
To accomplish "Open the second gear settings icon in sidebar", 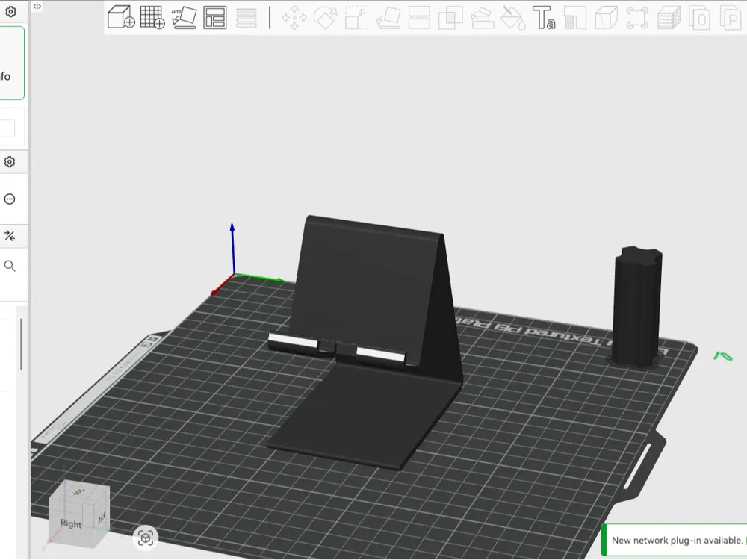I will point(10,162).
